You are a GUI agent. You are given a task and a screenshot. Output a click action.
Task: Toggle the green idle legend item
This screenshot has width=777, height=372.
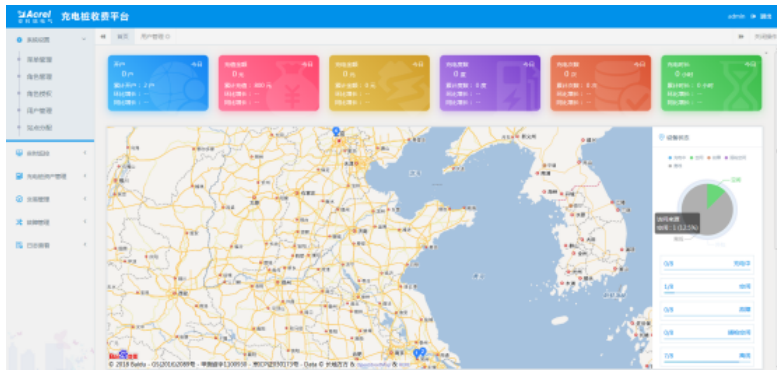696,158
